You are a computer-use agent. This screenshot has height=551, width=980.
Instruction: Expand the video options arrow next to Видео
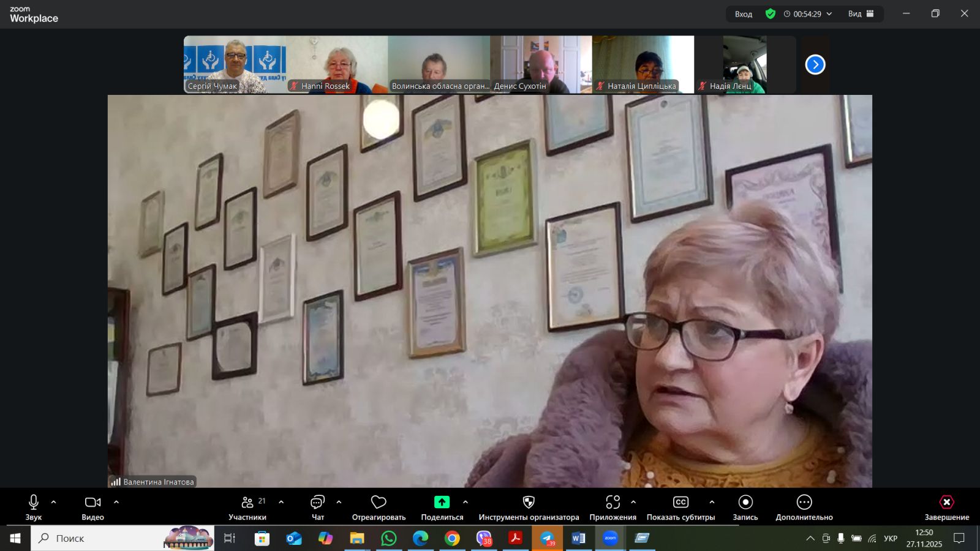116,502
